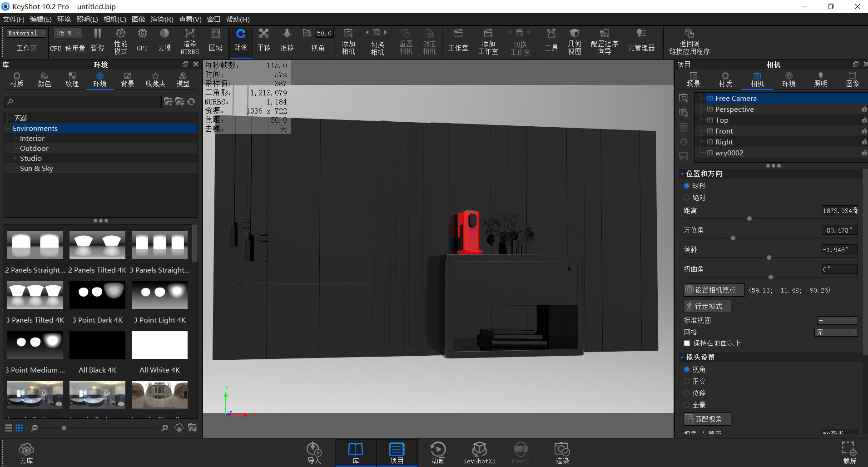Image resolution: width=868 pixels, height=467 pixels.
Task: Open the 云库 cloud library
Action: tap(26, 452)
